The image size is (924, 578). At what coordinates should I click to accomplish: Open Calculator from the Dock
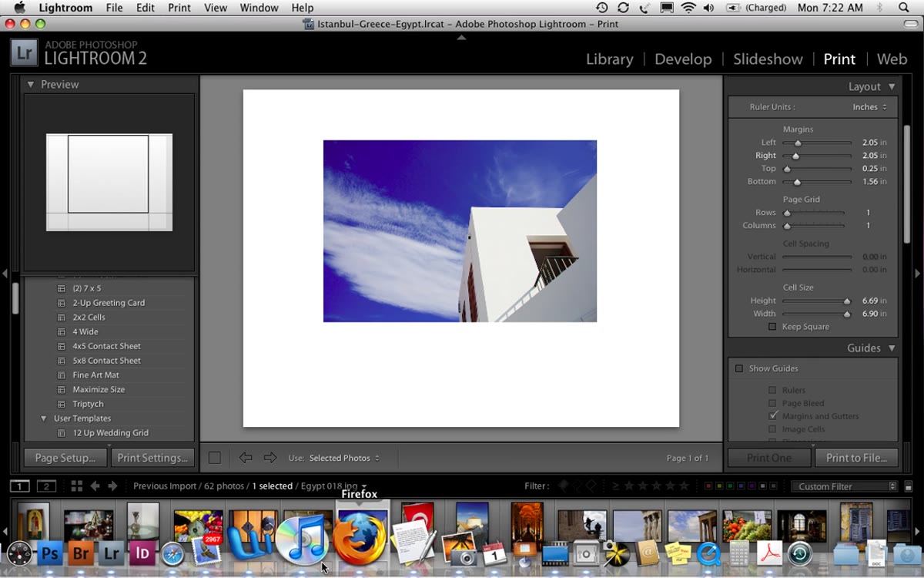739,553
